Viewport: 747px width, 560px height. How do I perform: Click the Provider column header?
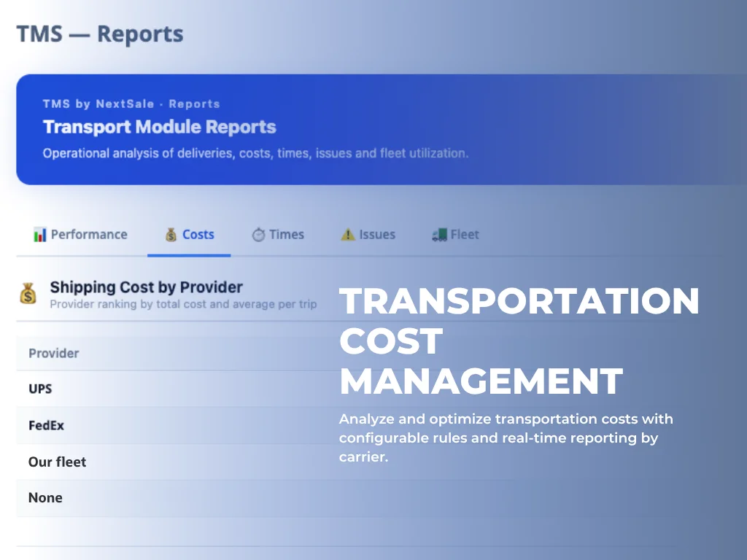pos(54,354)
